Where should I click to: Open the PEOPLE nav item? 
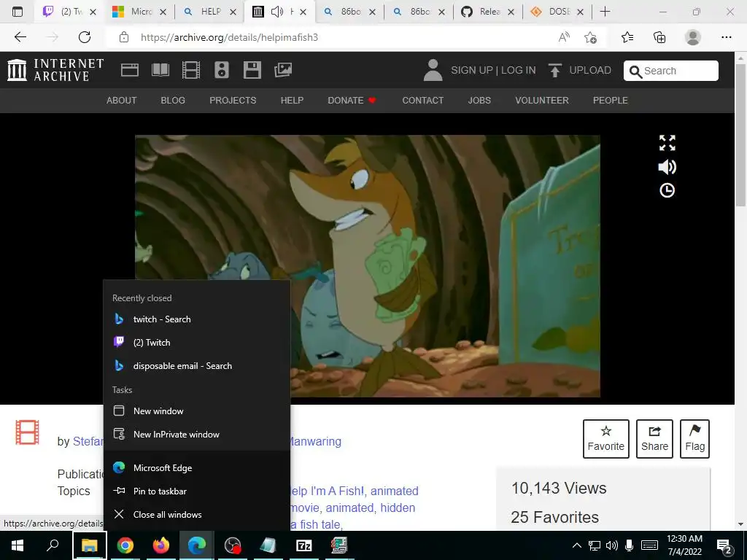611,101
